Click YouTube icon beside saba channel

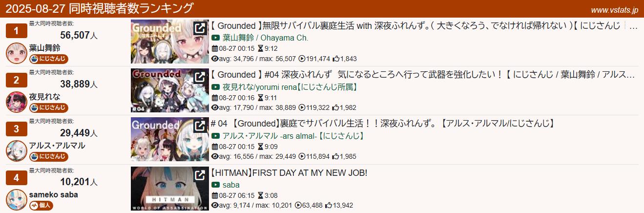216,185
